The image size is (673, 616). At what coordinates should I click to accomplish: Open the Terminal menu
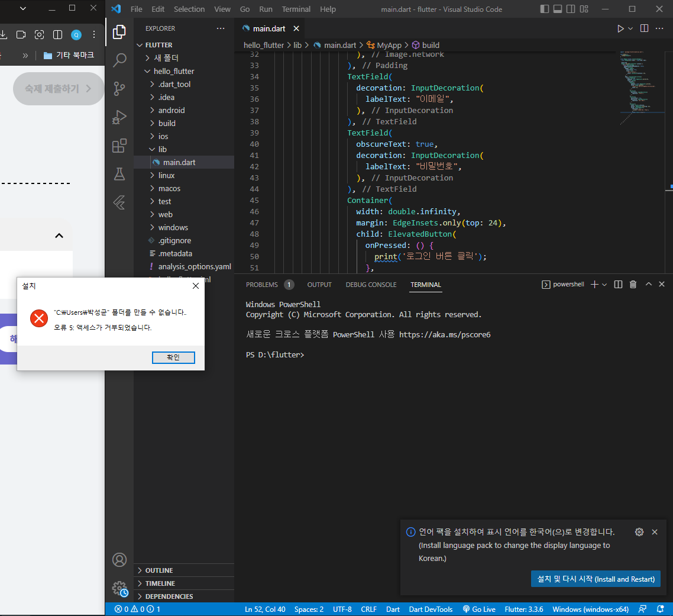coord(296,9)
